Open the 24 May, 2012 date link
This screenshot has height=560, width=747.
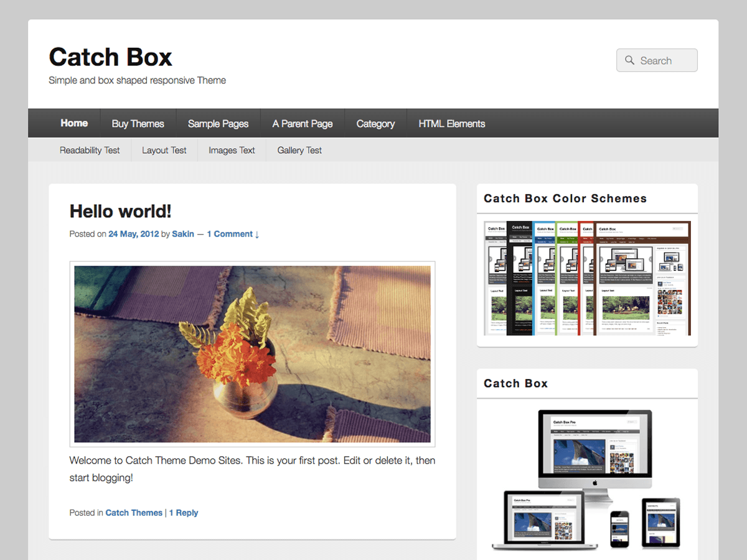coord(133,234)
